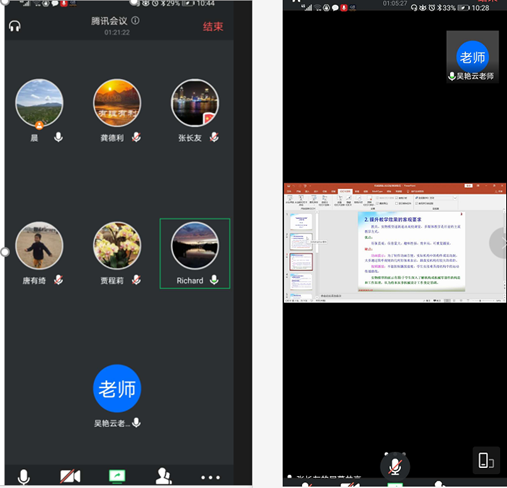Toggle the bottom-left microphone mute
This screenshot has height=488, width=507.
coord(23,476)
